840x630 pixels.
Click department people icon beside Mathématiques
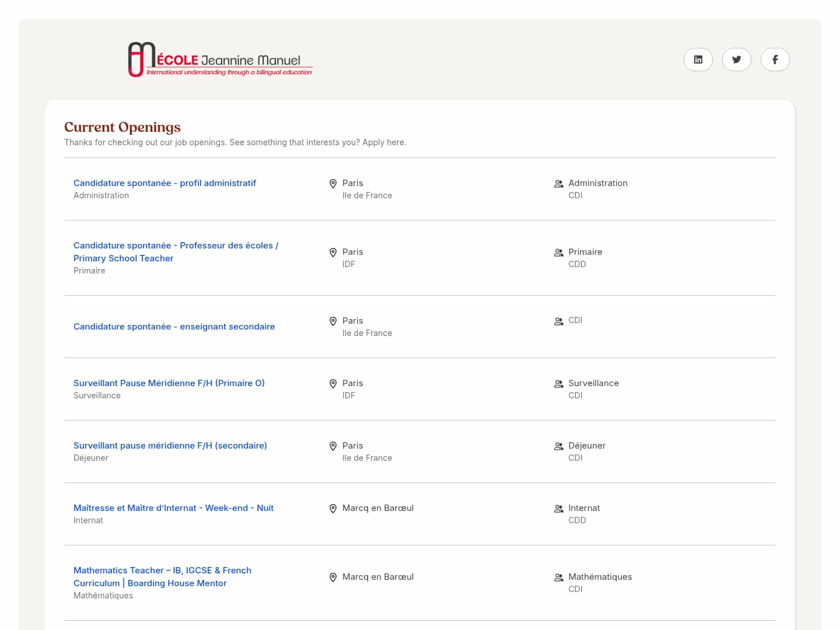558,577
